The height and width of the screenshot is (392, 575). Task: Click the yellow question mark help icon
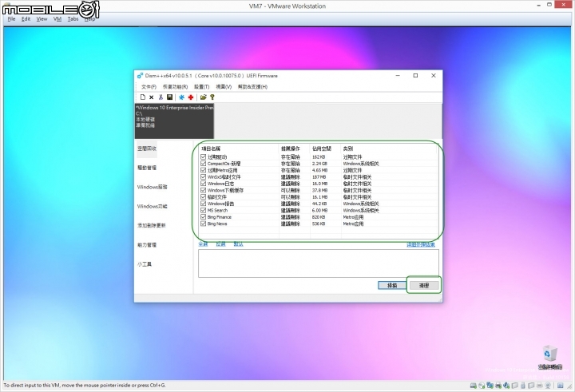pyautogui.click(x=212, y=97)
